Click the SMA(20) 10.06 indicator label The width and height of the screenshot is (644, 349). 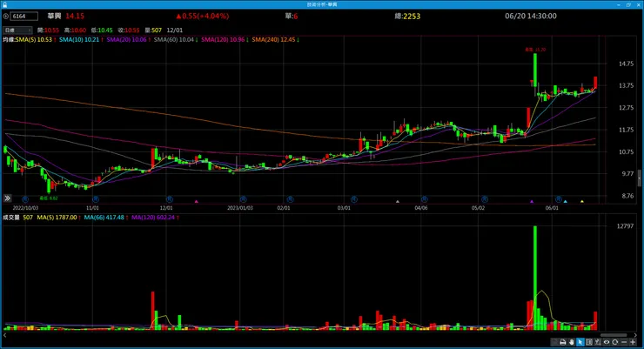(x=126, y=40)
